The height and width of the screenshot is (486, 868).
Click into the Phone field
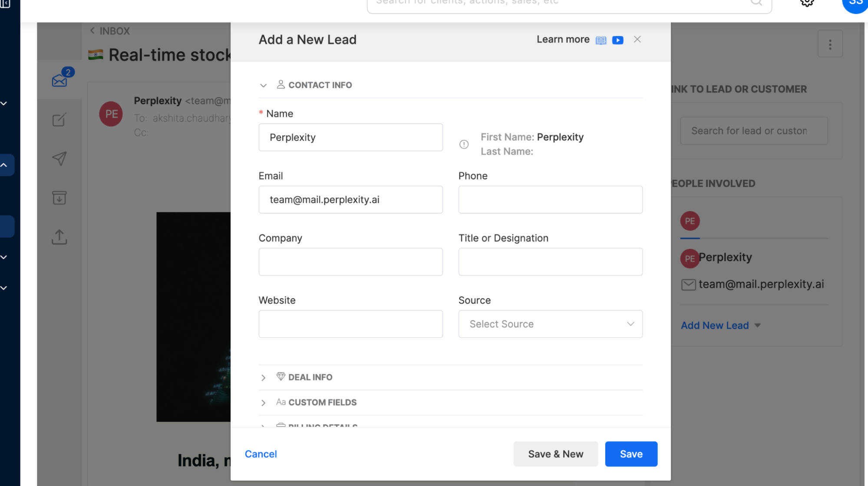coord(550,199)
